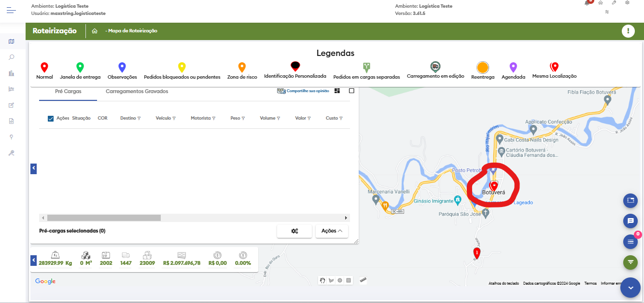The height and width of the screenshot is (303, 644).
Task: Click the horizontal scrollbar of the table
Action: pyautogui.click(x=104, y=218)
